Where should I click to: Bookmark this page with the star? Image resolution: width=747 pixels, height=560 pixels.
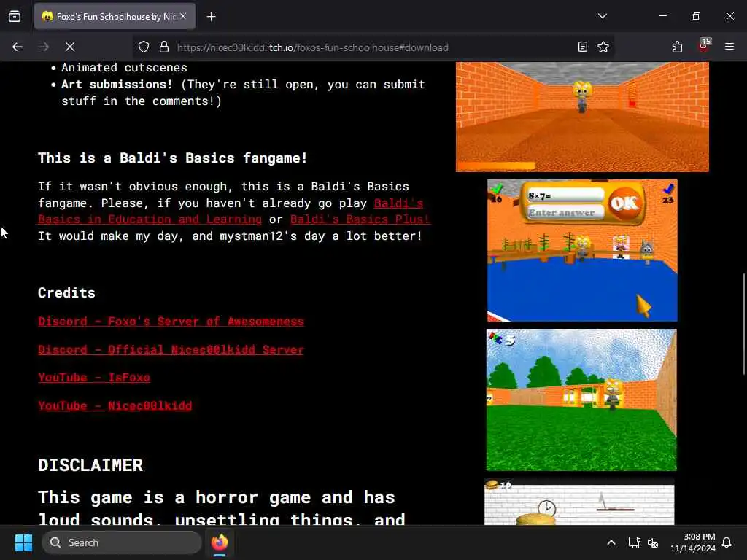[603, 47]
